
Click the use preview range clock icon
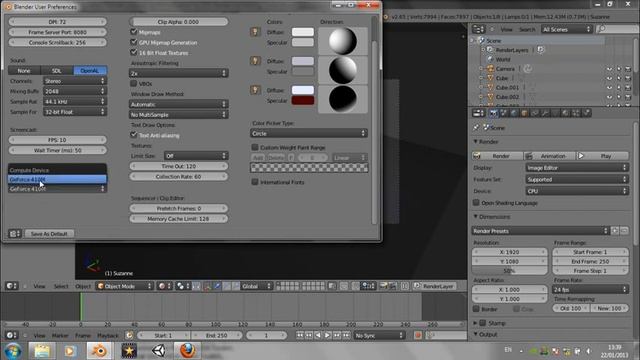click(x=129, y=335)
